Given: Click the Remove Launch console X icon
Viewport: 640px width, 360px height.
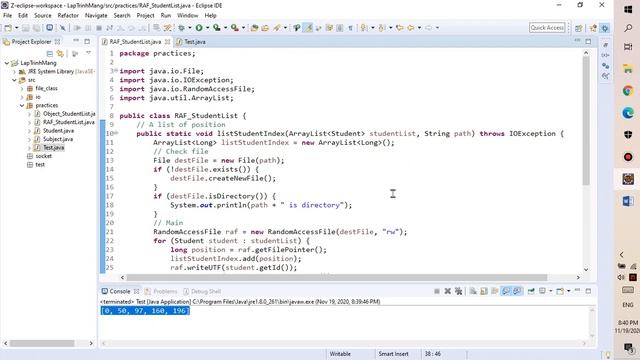Looking at the screenshot, I should (448, 291).
